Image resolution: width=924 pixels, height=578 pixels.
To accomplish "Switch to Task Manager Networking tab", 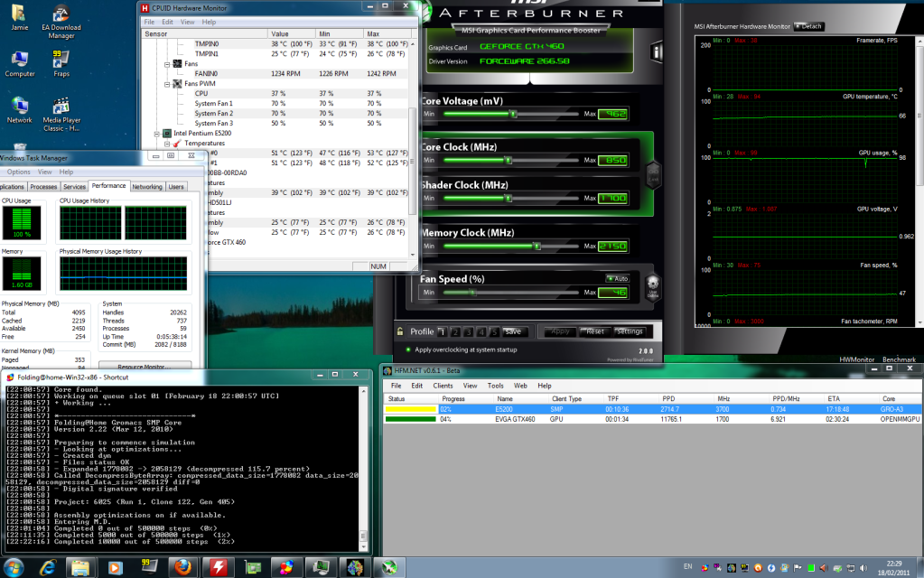I will click(x=147, y=187).
